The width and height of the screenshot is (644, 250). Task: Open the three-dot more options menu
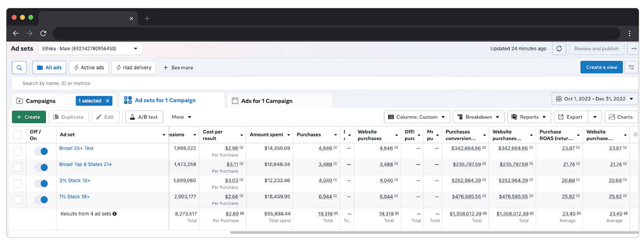[634, 49]
